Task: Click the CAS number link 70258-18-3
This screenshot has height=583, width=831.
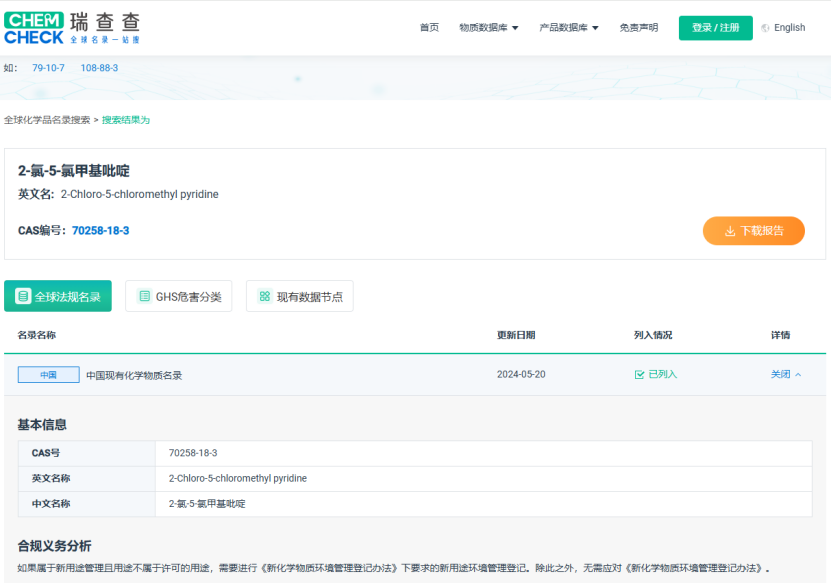Action: pyautogui.click(x=103, y=231)
